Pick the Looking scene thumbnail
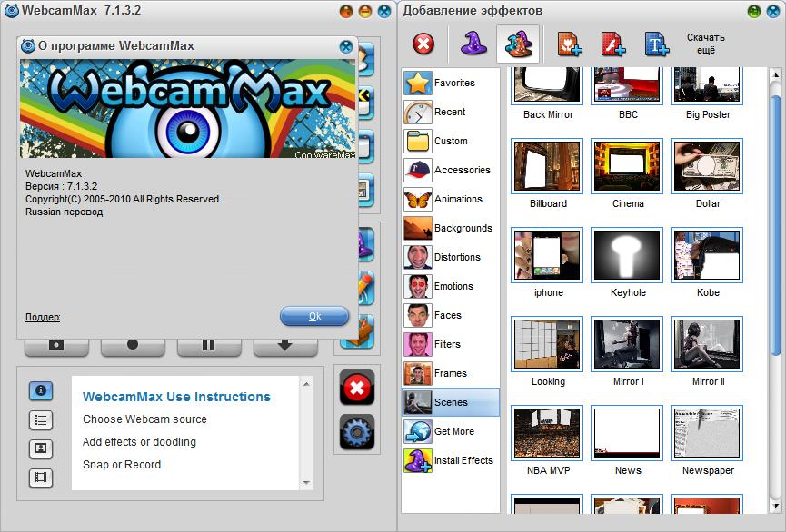This screenshot has height=532, width=786. pos(547,344)
